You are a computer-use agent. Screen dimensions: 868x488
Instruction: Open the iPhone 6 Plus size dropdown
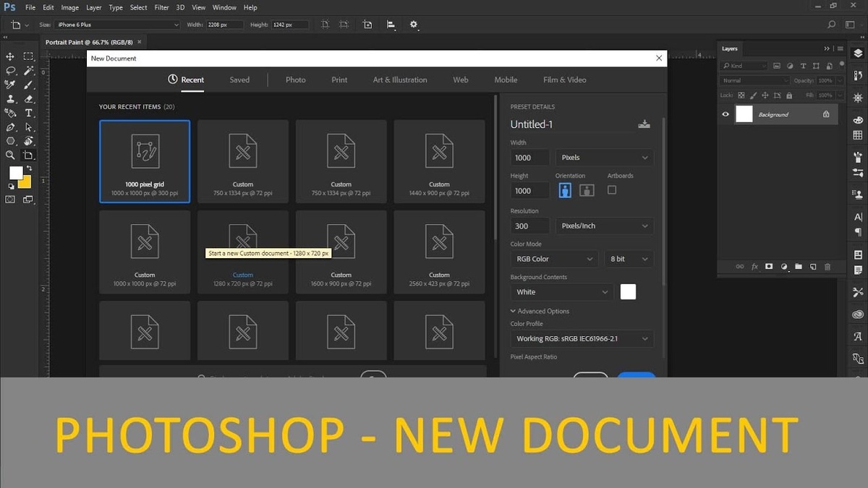coord(116,25)
